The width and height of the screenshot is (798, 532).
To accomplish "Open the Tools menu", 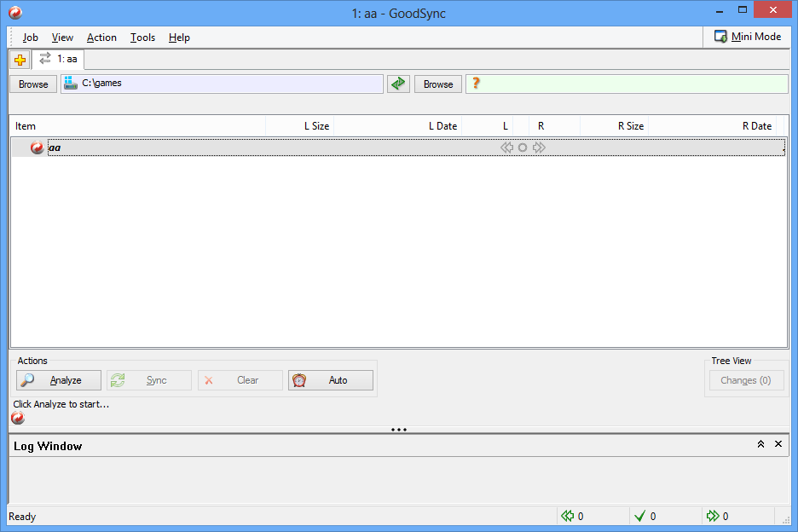I will point(142,38).
